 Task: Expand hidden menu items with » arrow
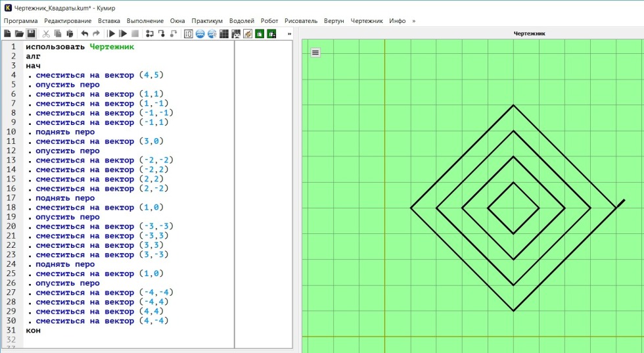[x=413, y=21]
